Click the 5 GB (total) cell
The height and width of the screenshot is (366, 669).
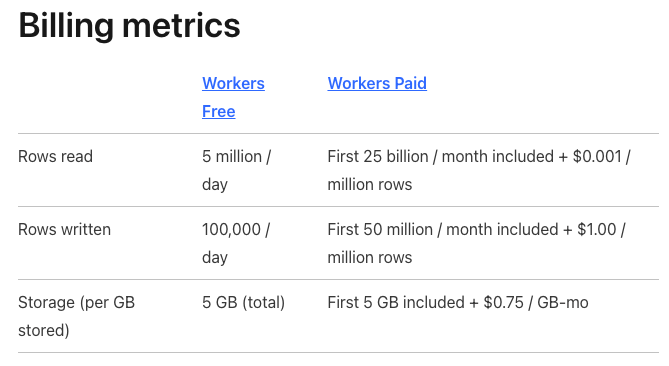[243, 302]
